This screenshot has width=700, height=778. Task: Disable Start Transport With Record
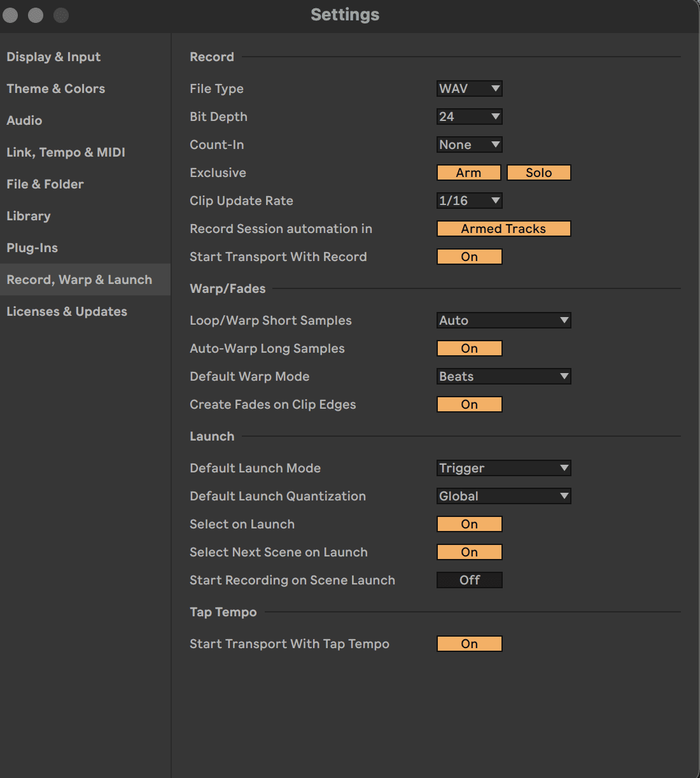(x=469, y=257)
